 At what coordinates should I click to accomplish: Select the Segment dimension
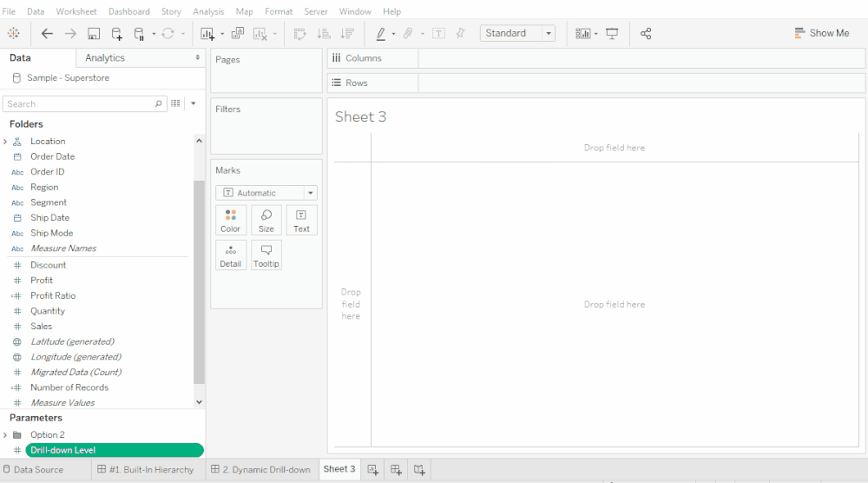pos(48,202)
